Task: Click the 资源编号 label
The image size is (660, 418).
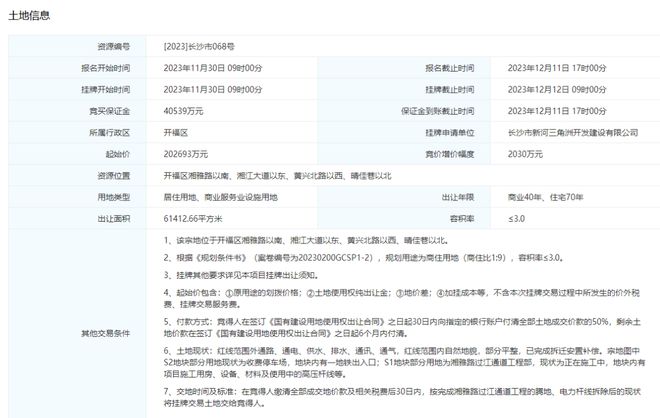Action: click(x=114, y=46)
